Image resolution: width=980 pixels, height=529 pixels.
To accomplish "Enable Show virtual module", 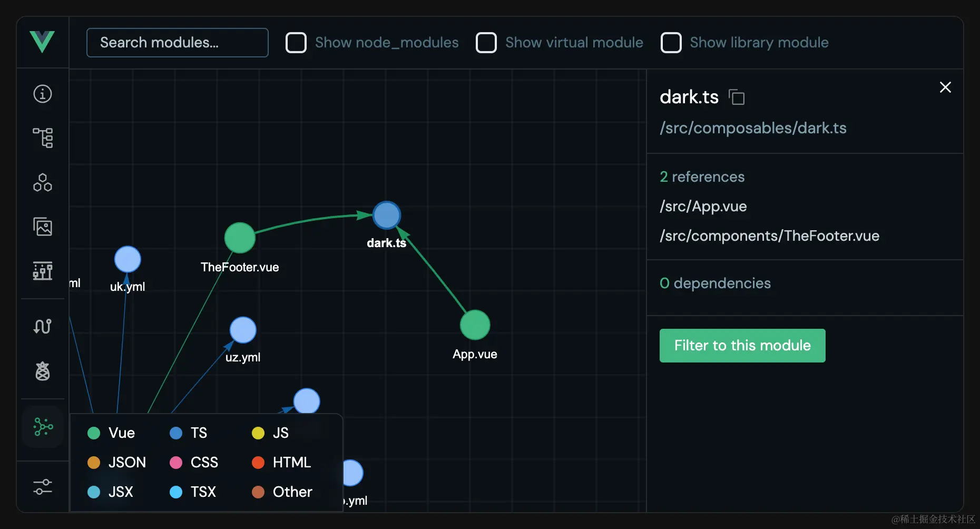I will tap(486, 43).
